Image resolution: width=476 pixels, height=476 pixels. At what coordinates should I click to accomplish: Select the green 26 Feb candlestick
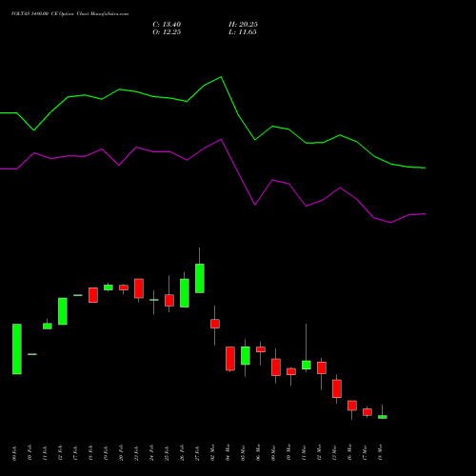185,293
